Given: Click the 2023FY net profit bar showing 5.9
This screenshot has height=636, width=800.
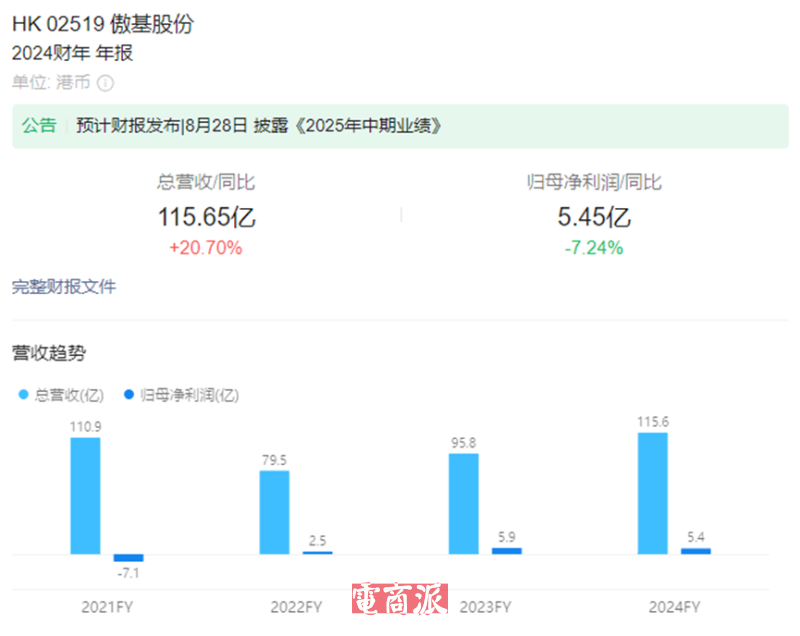Looking at the screenshot, I should point(506,551).
